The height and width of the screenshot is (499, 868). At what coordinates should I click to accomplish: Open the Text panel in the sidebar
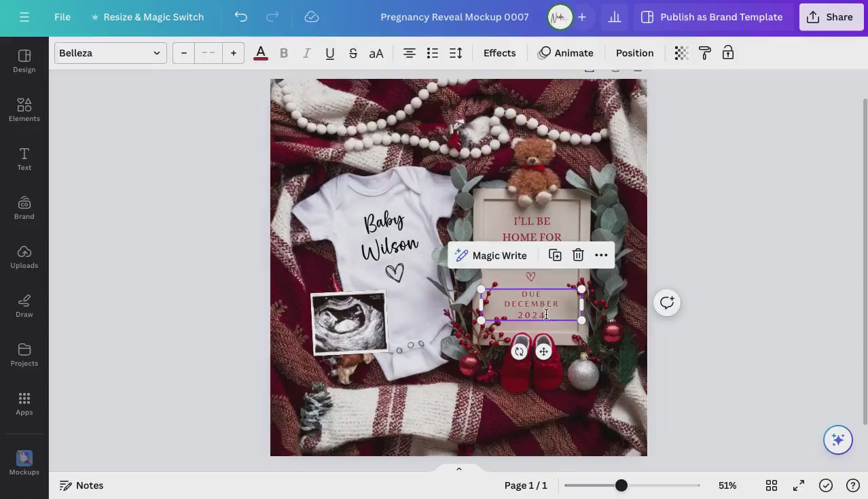24,159
